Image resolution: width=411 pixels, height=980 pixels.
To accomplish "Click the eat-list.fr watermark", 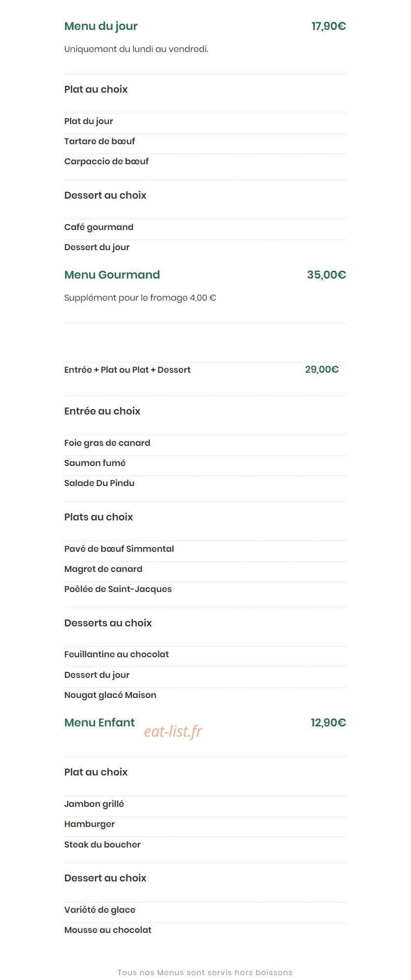I will click(x=173, y=731).
